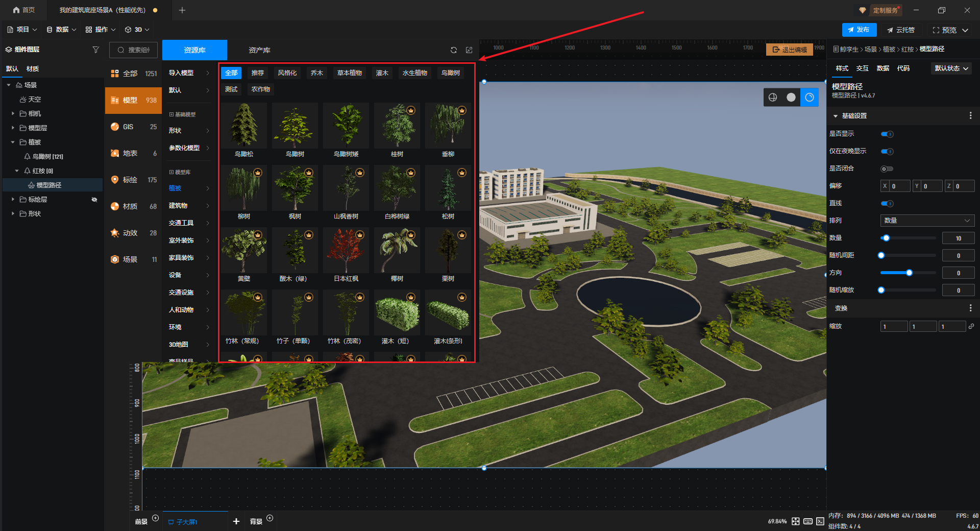This screenshot has width=980, height=531.
Task: Click the fit-to-screen icon near zoom percent
Action: pyautogui.click(x=796, y=521)
